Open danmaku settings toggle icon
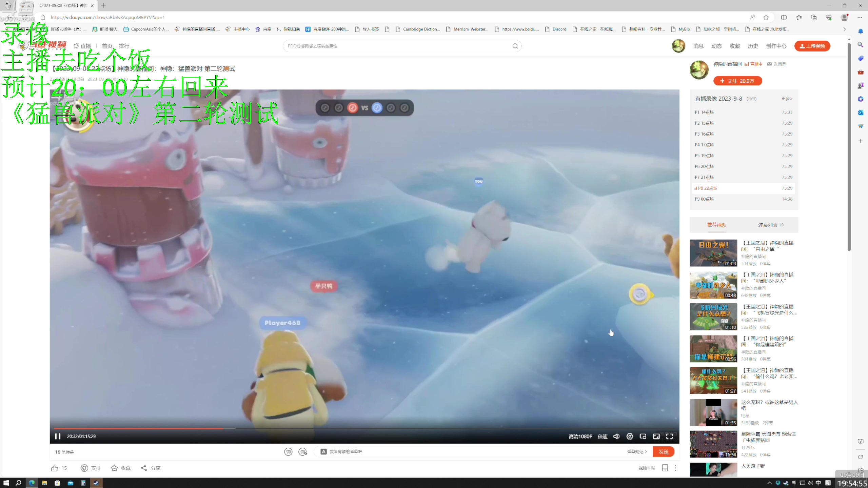Screen dimensions: 868x488 click(x=302, y=451)
